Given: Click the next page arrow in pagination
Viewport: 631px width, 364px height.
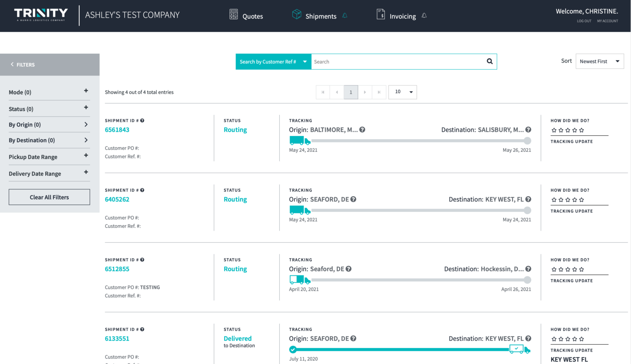Looking at the screenshot, I should (x=365, y=92).
